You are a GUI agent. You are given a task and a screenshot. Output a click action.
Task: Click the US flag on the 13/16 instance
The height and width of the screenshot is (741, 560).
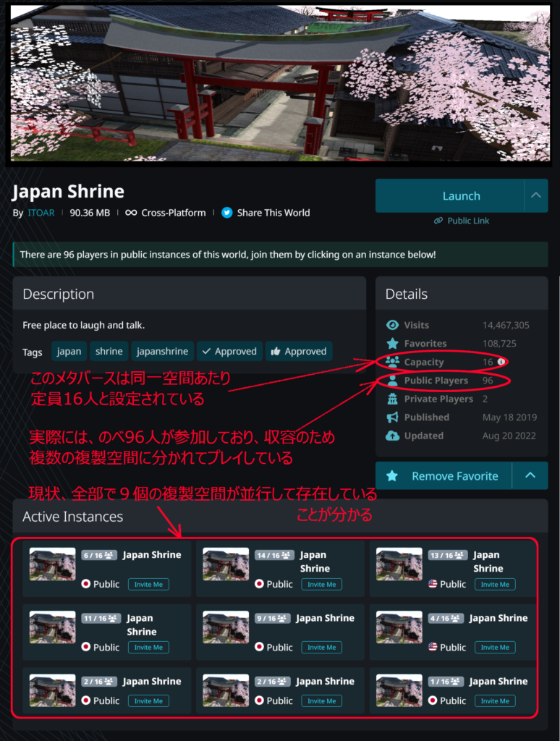[433, 584]
